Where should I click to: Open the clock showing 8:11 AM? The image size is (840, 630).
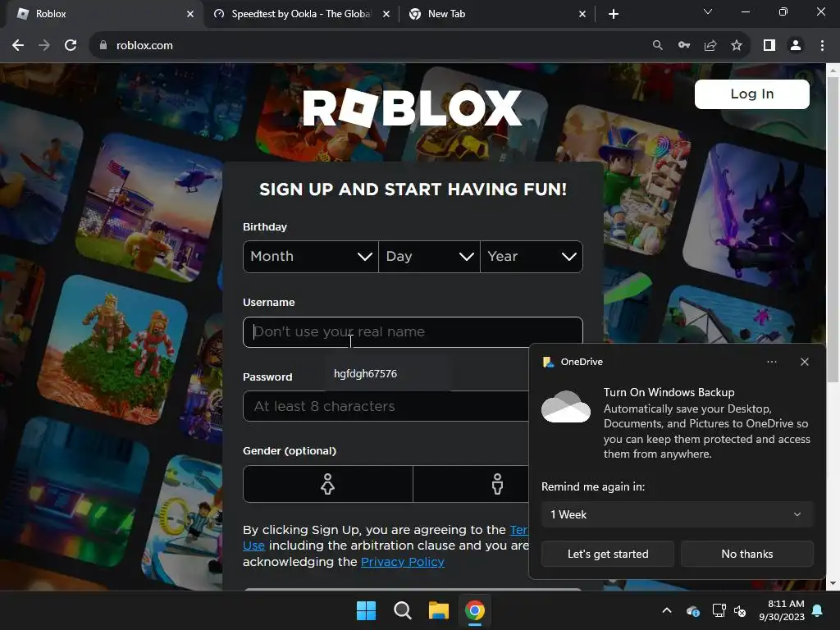pos(782,610)
